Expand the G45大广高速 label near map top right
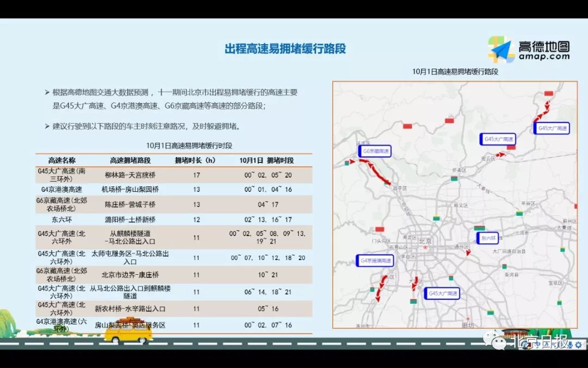This screenshot has height=368, width=588. pos(553,128)
